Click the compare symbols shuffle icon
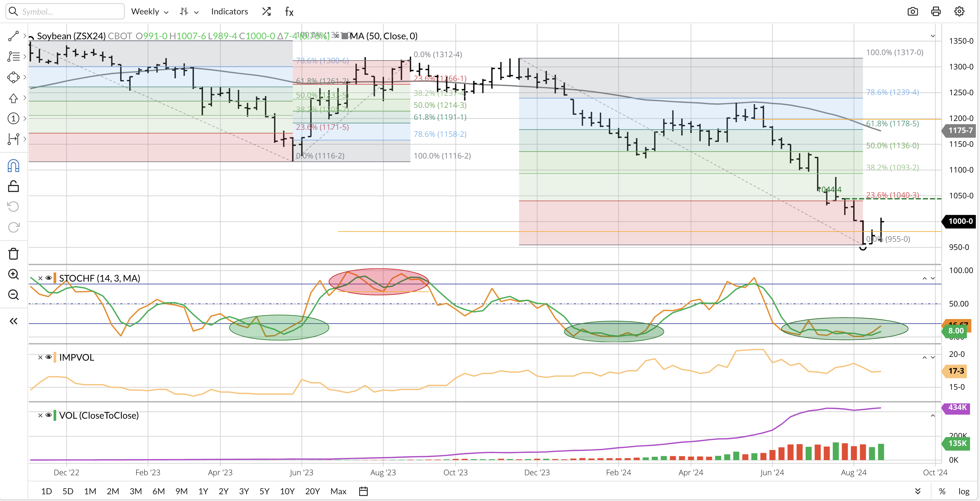This screenshot has width=980, height=501. tap(266, 11)
